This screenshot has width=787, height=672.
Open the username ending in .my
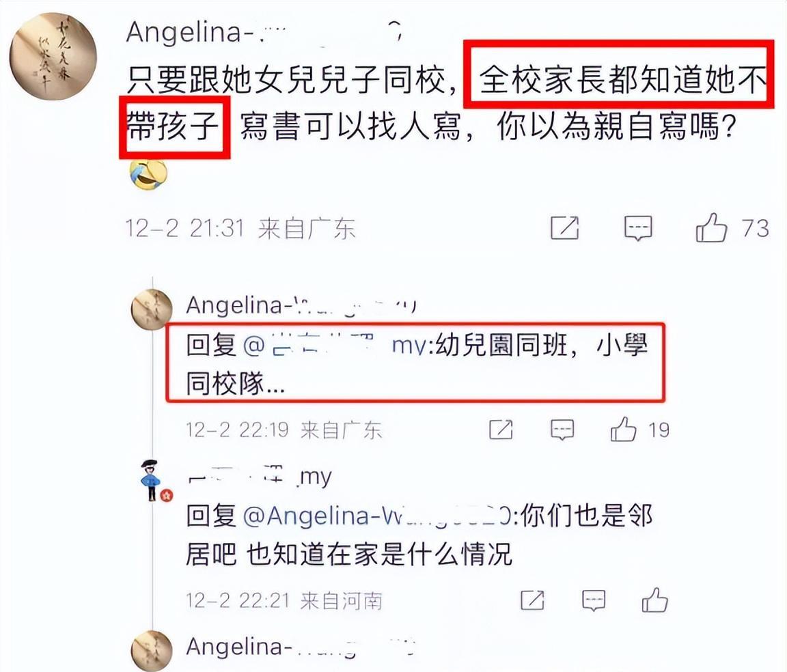pos(259,476)
